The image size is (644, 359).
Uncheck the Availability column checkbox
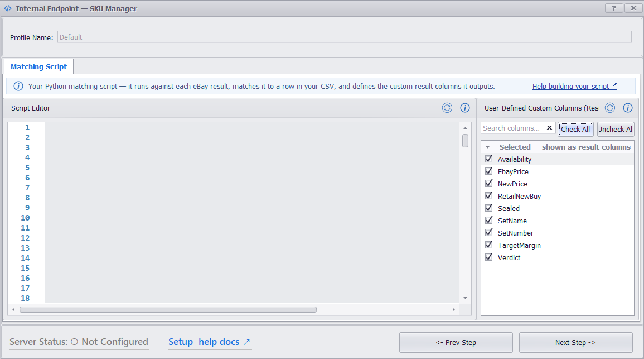click(x=489, y=159)
